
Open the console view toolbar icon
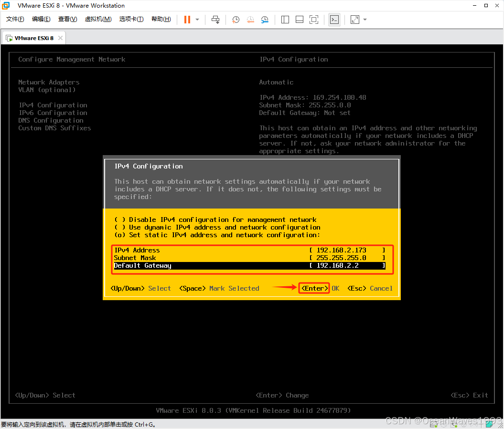click(x=334, y=20)
